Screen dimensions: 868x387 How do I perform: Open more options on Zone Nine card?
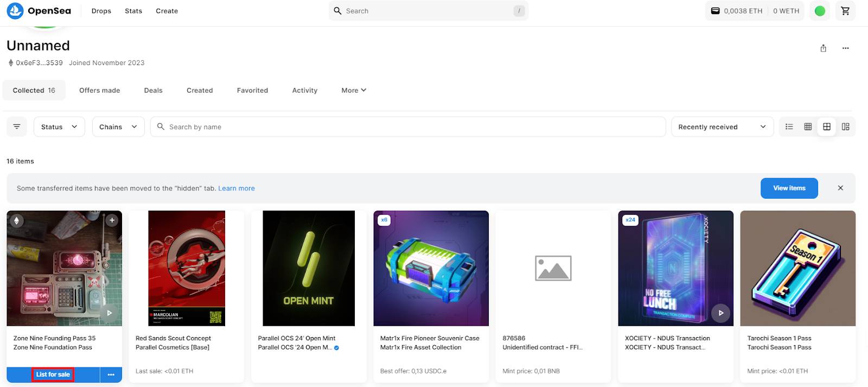pyautogui.click(x=111, y=375)
